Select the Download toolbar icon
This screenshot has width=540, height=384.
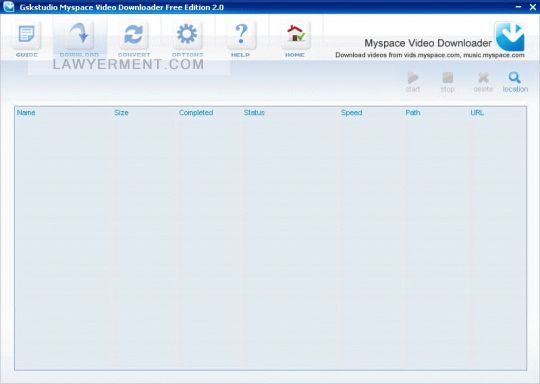79,36
